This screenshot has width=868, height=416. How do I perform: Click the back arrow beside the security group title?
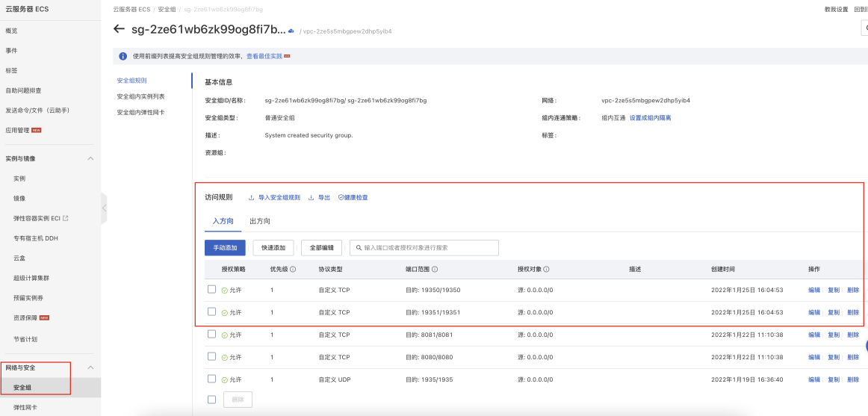point(119,29)
